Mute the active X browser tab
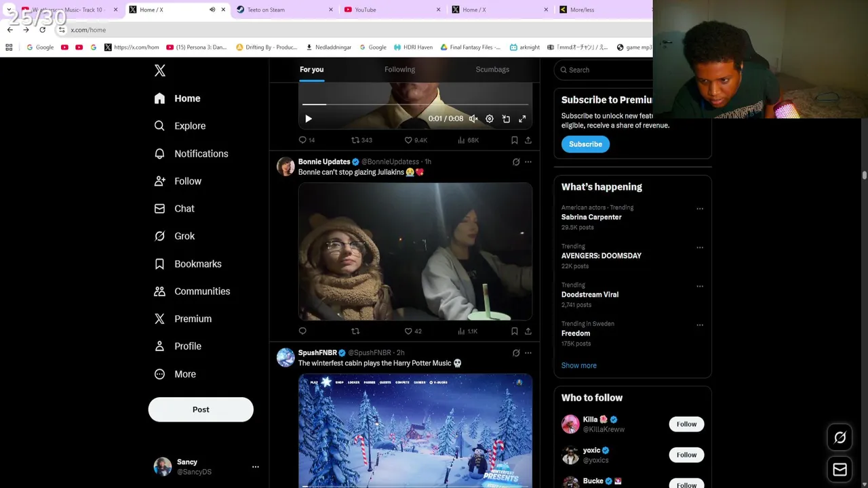Viewport: 868px width, 488px height. tap(212, 9)
